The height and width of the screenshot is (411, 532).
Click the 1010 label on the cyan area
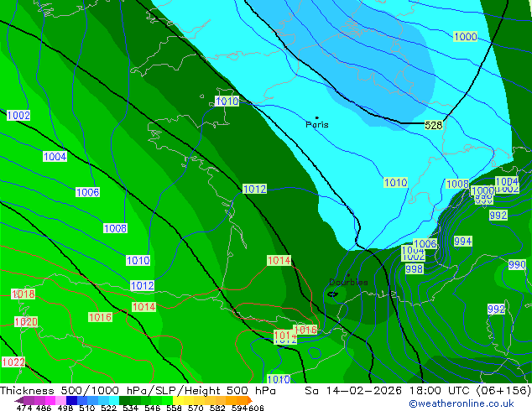(395, 183)
